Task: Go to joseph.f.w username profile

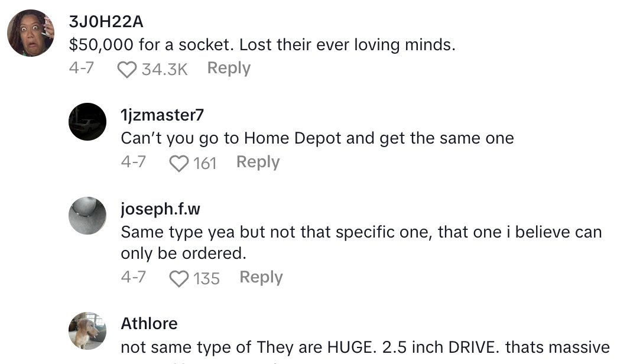Action: (160, 209)
